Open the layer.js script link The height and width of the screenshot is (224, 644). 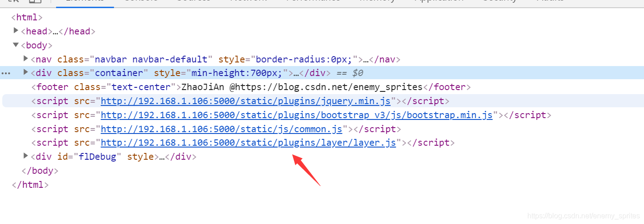tap(248, 143)
